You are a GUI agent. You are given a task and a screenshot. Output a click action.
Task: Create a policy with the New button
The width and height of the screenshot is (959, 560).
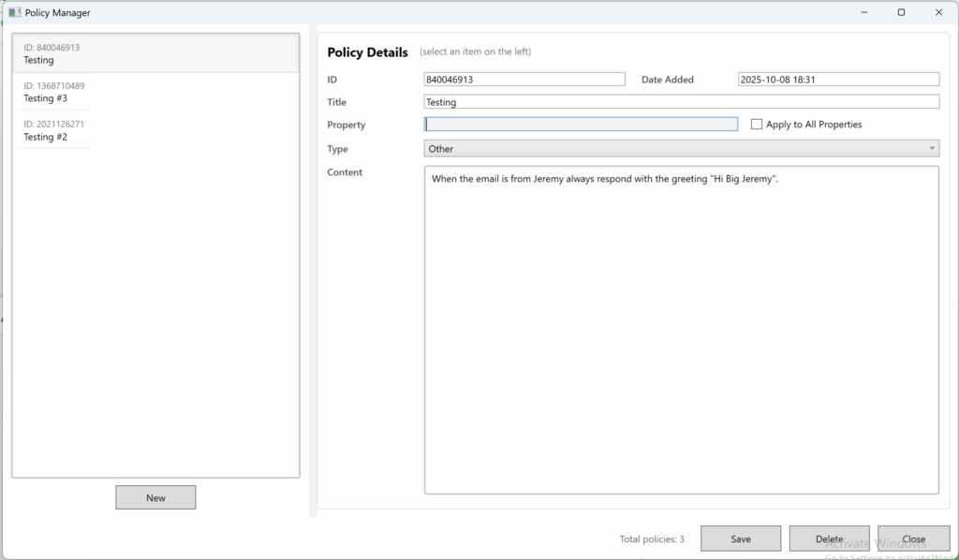point(155,497)
